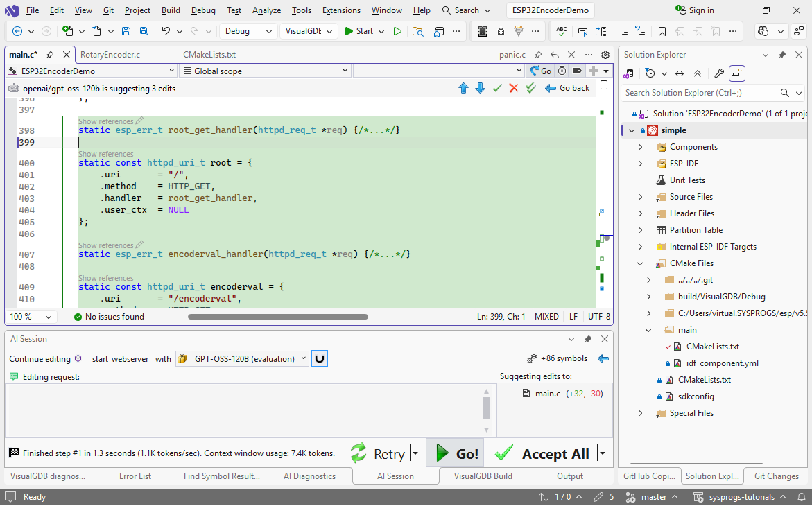Screen dimensions: 812x506
Task: Accept the current edit with the single green checkmark
Action: click(x=497, y=88)
